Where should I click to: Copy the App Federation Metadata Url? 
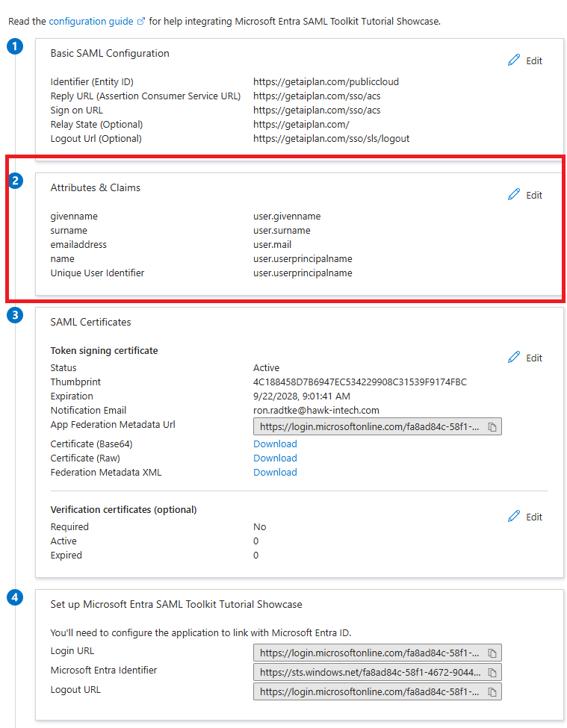[492, 427]
